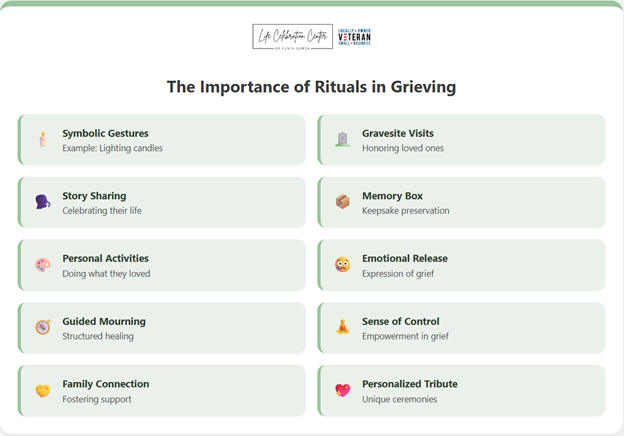Select the "Gravesite Visits" title

pos(398,133)
